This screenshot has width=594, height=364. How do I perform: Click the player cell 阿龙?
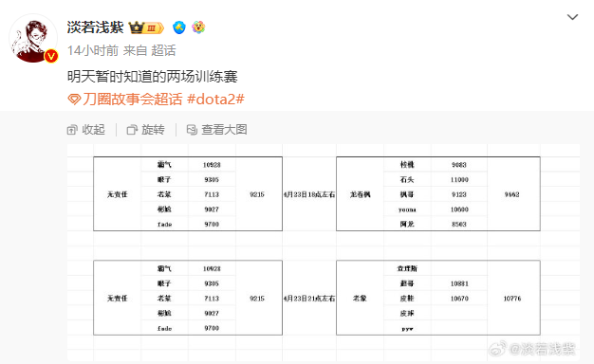(x=407, y=225)
